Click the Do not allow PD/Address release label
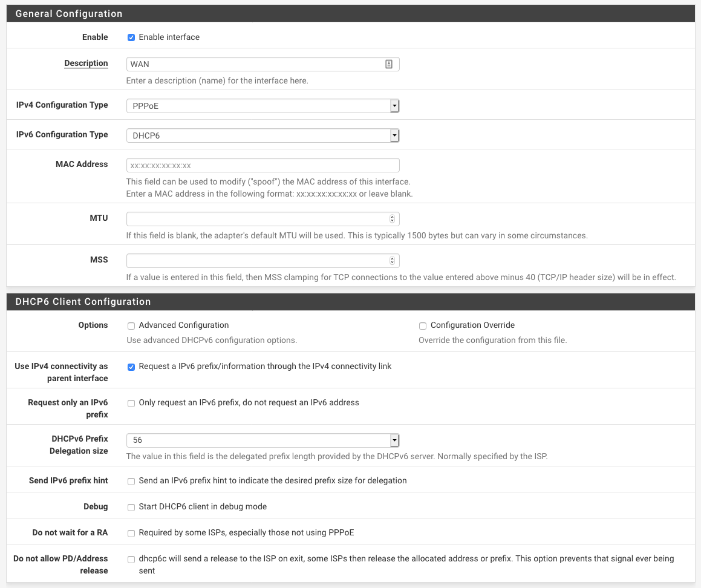 (61, 565)
